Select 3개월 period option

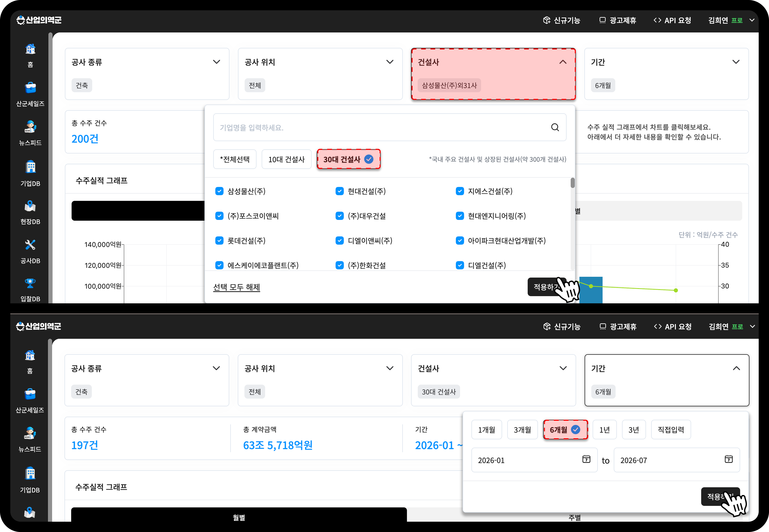pyautogui.click(x=522, y=430)
